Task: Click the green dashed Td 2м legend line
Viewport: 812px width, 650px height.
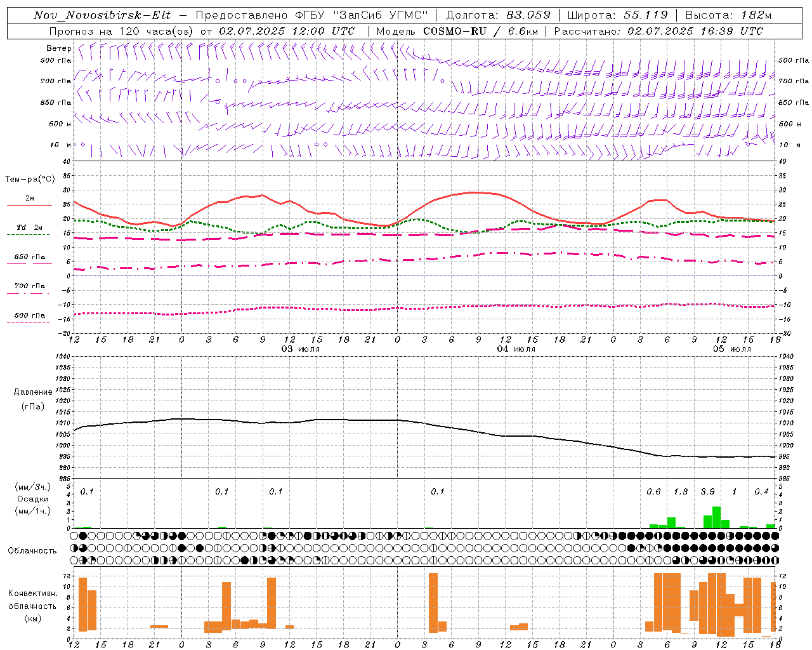Action: click(29, 234)
